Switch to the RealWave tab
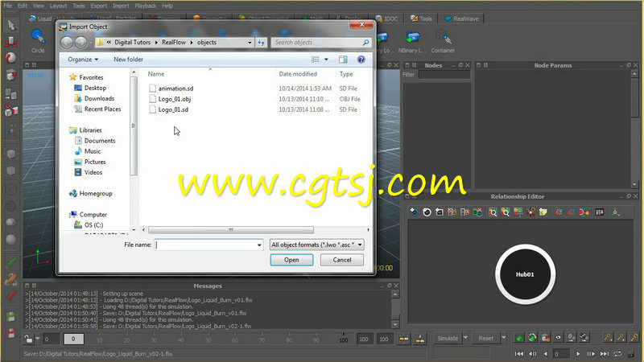644x362 pixels. (x=461, y=19)
